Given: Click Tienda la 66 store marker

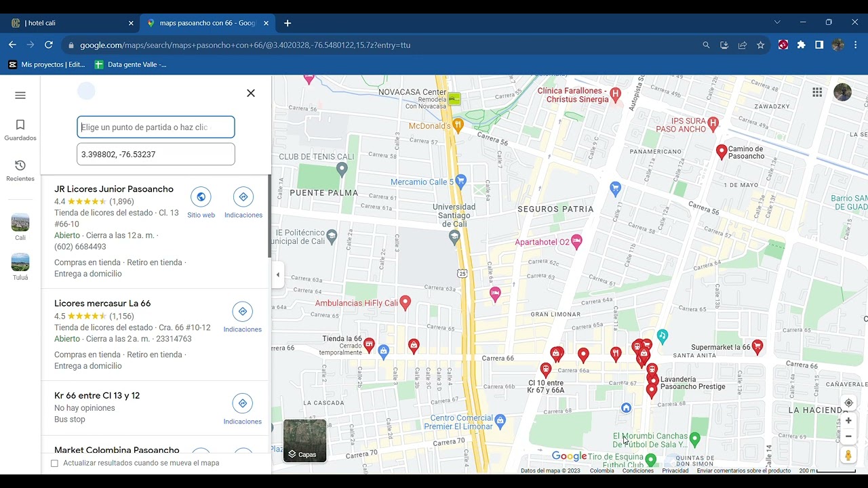Looking at the screenshot, I should tap(369, 345).
